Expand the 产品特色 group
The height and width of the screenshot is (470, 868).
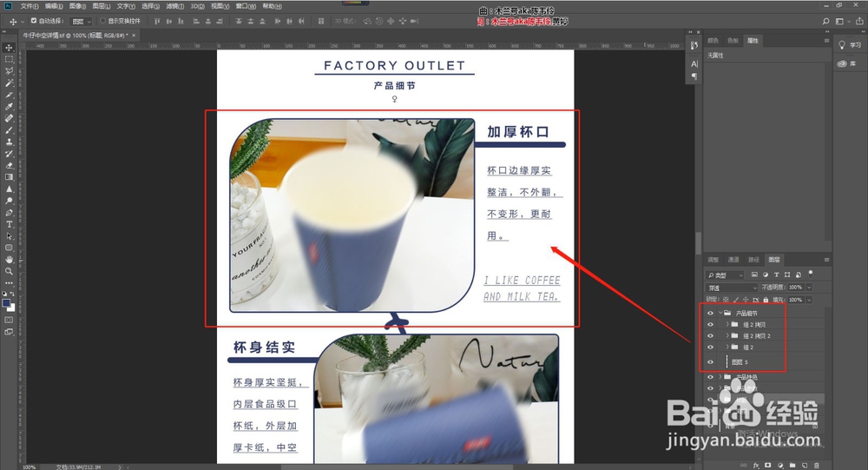720,377
